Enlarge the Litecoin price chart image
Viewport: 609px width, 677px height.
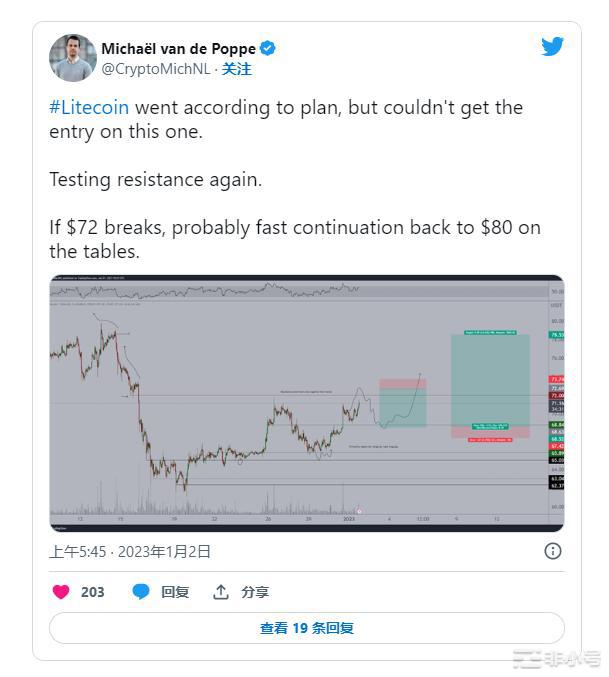click(x=306, y=402)
